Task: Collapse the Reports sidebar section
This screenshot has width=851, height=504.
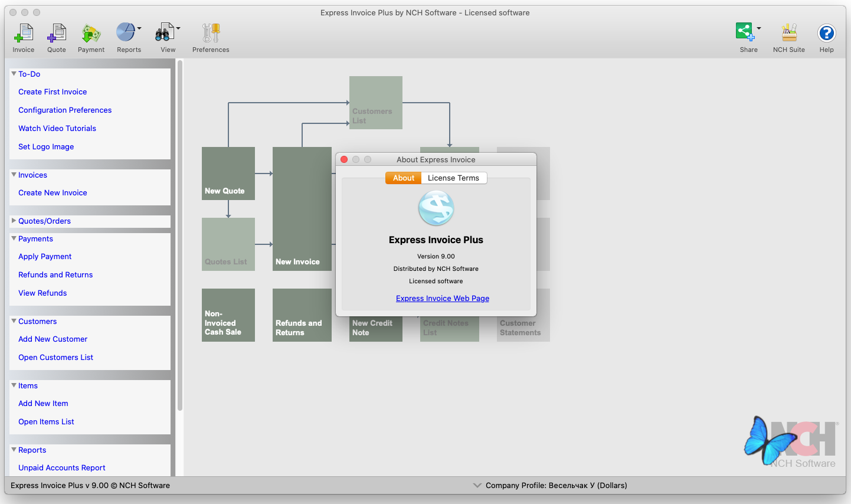Action: pos(14,450)
